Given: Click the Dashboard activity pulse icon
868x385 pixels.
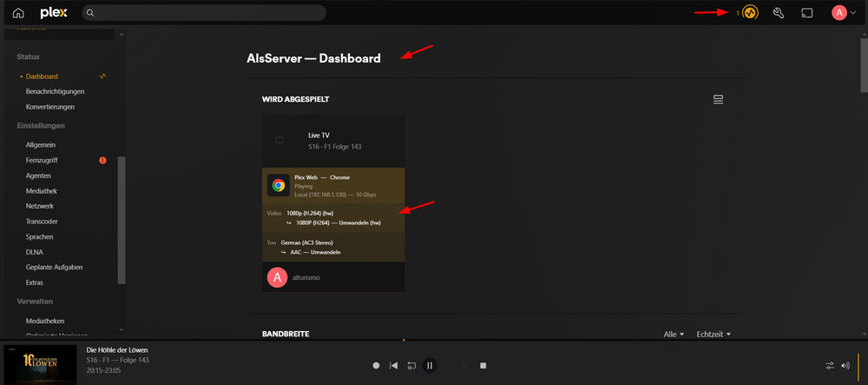Looking at the screenshot, I should (x=102, y=76).
